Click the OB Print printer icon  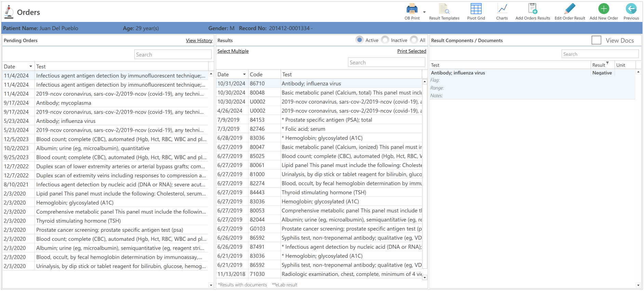click(x=412, y=9)
